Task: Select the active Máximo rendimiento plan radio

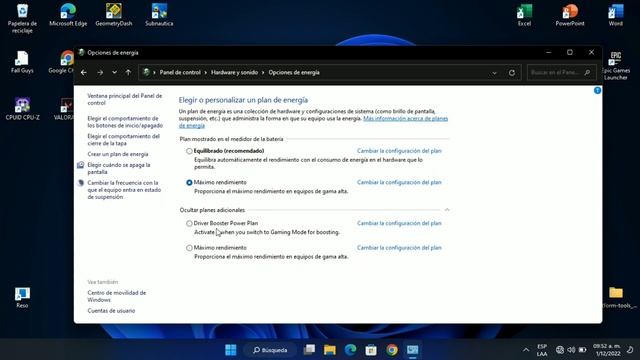Action: (x=189, y=182)
